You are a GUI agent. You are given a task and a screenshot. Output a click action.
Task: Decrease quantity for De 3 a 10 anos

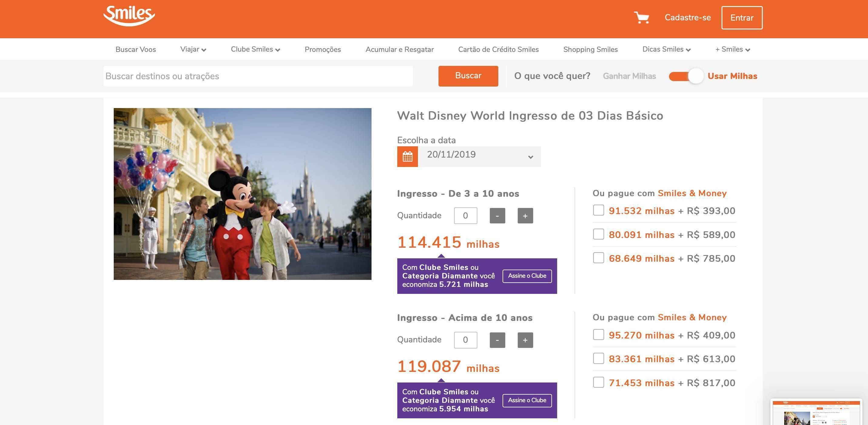point(497,216)
